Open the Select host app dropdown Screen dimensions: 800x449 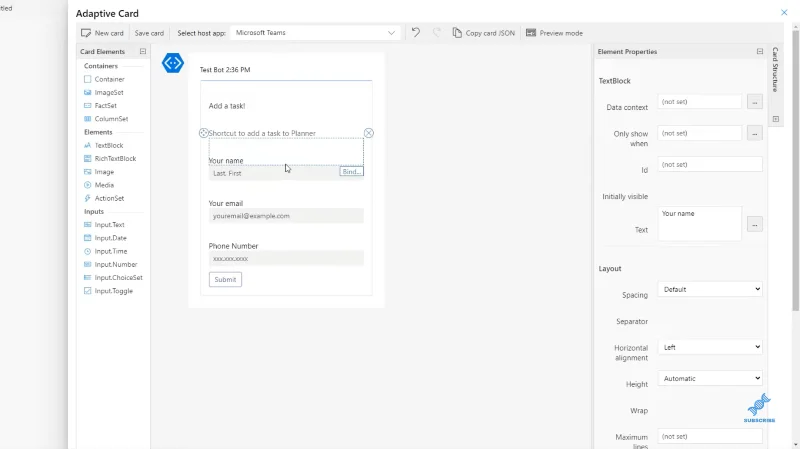coord(315,33)
